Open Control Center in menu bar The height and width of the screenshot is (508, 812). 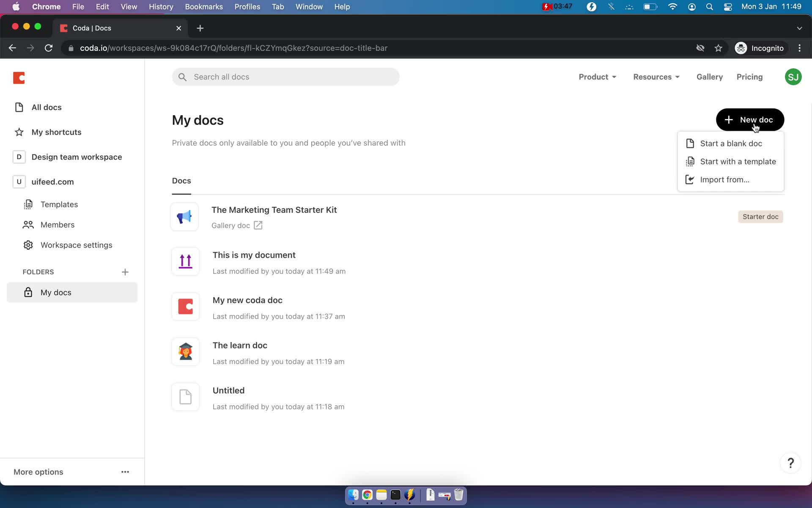click(x=728, y=7)
